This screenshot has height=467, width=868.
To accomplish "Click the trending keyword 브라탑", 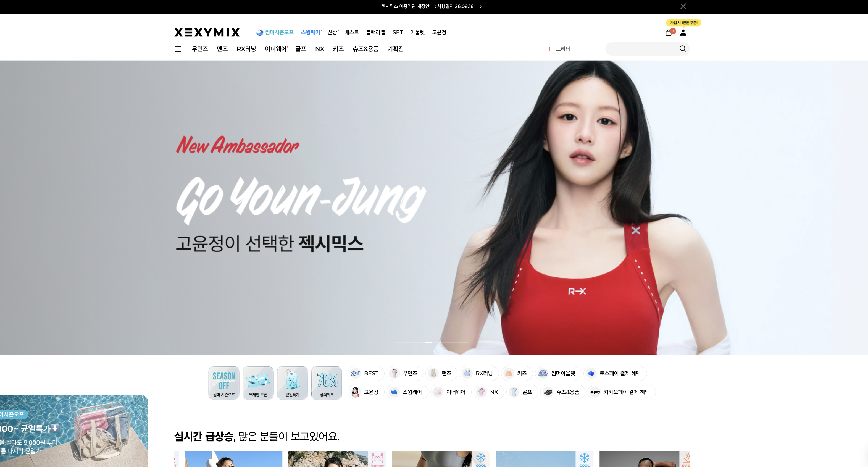I will [x=563, y=49].
